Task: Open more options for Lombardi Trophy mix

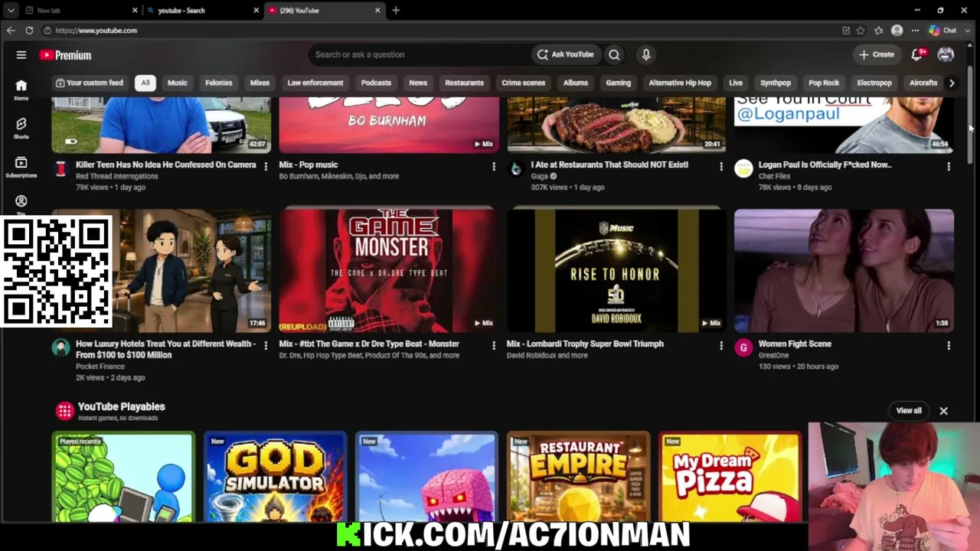Action: (720, 345)
